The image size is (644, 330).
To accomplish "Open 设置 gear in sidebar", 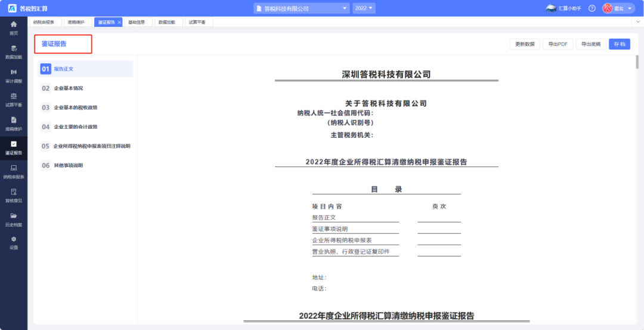I will (14, 243).
